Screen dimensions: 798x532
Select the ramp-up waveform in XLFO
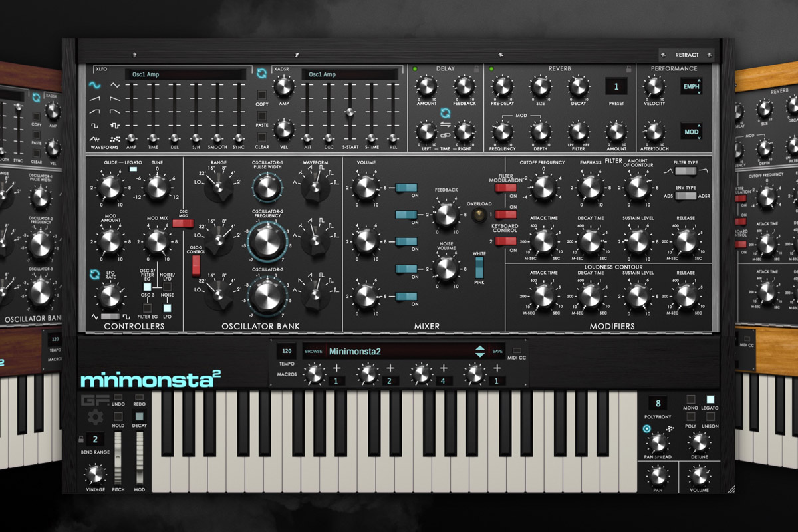[95, 98]
